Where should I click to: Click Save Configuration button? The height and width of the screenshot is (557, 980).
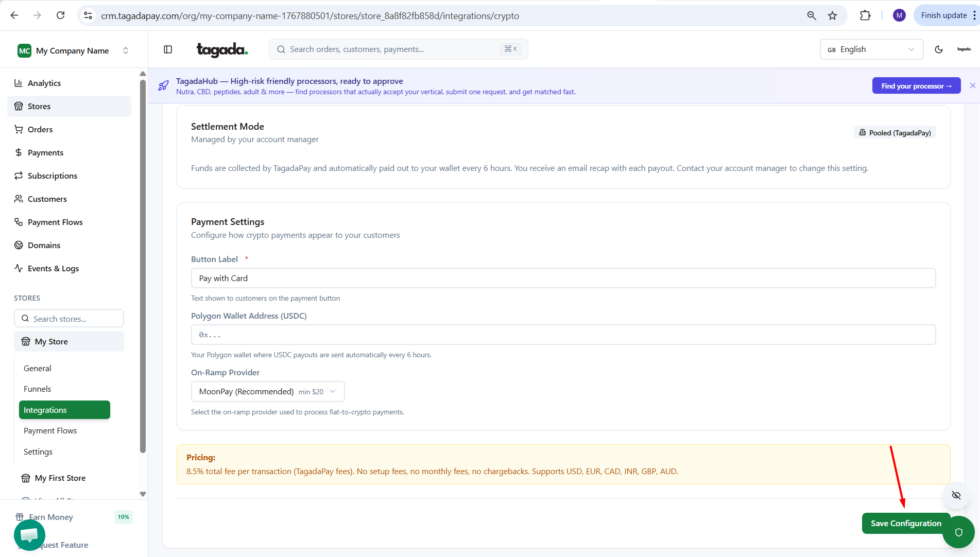click(x=905, y=523)
